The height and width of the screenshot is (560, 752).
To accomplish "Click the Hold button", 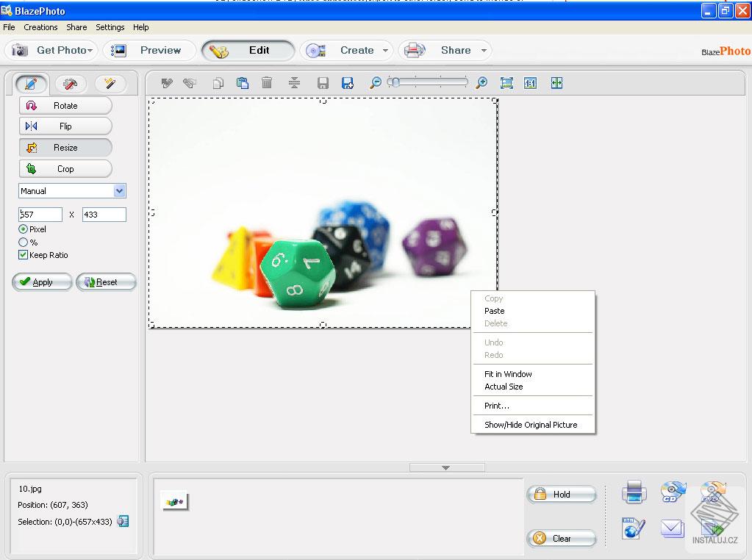I will tap(562, 495).
